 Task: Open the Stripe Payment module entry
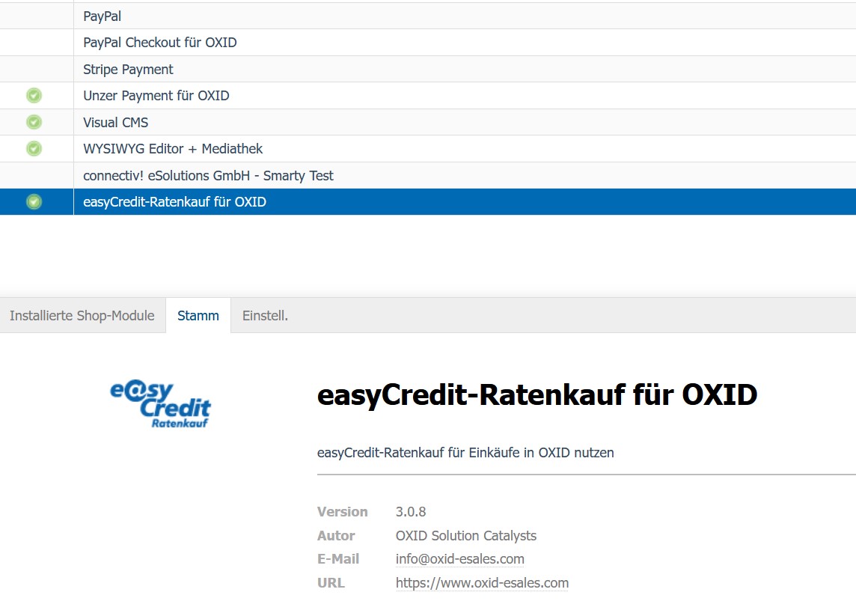(x=128, y=70)
